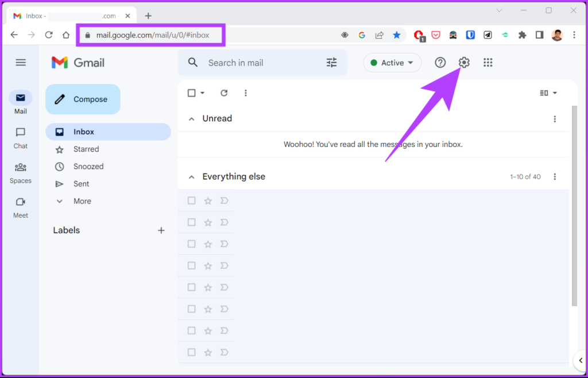This screenshot has height=378, width=588.
Task: Go back in browser history
Action: coord(14,35)
